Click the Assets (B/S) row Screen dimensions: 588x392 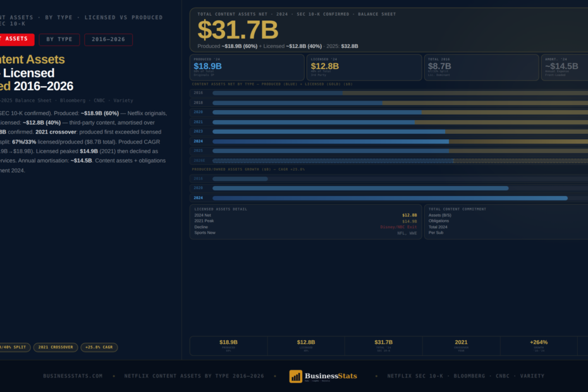pyautogui.click(x=508, y=216)
